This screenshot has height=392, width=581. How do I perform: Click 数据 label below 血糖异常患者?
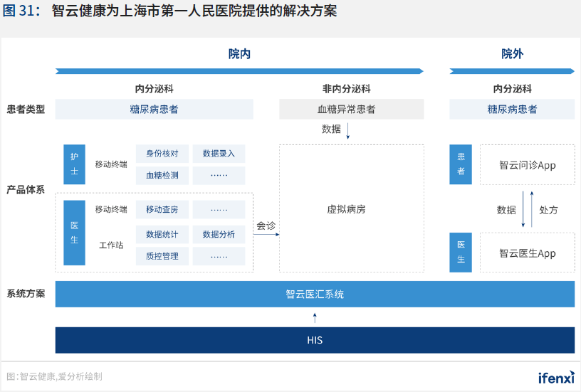point(331,129)
